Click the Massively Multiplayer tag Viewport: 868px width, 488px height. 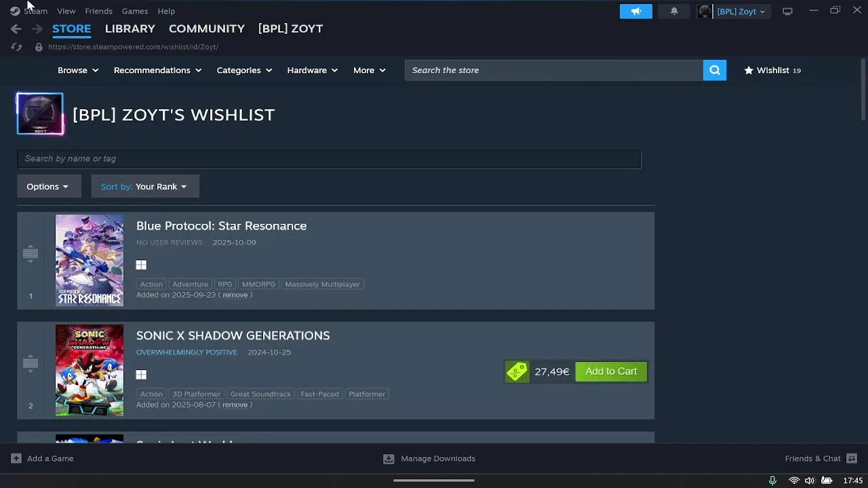(x=323, y=284)
